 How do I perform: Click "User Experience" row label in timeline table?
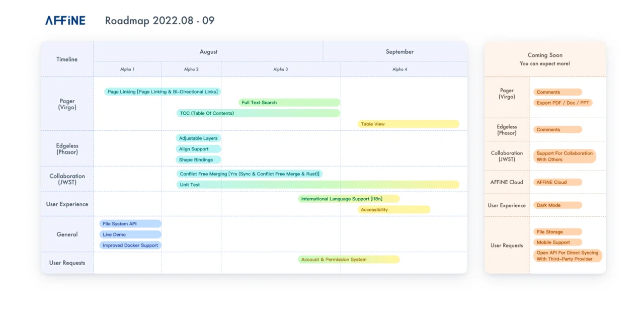(67, 204)
